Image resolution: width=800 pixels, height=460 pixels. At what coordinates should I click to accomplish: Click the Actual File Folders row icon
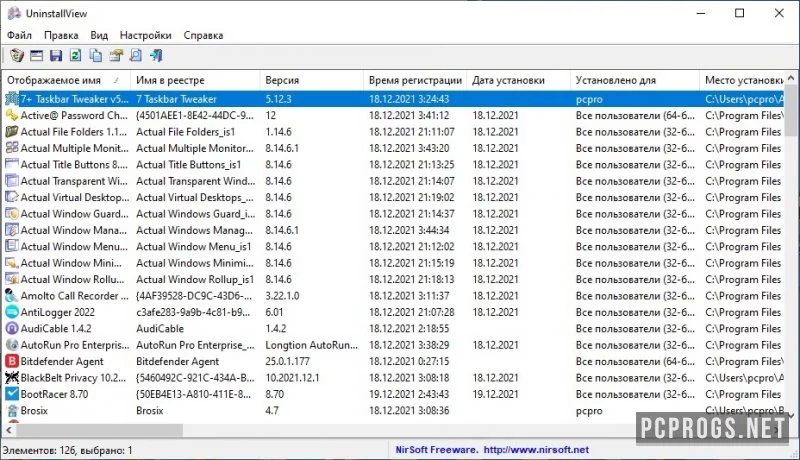[12, 132]
